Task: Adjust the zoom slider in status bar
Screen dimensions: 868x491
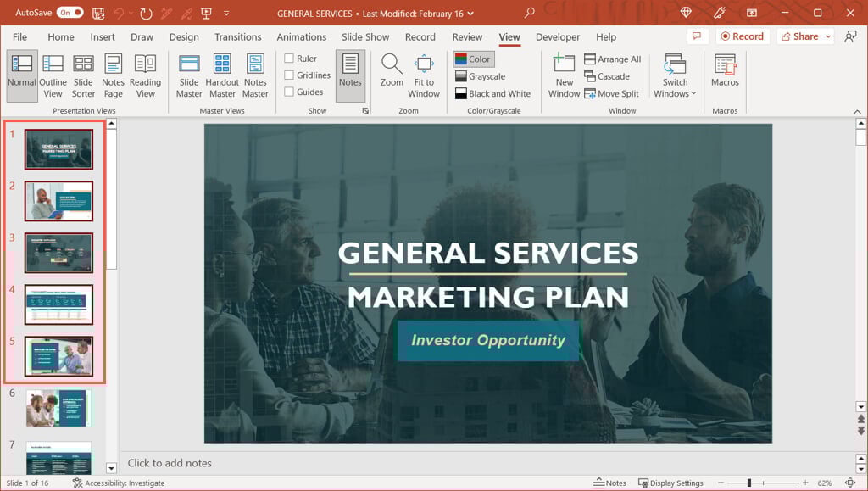Action: pos(749,483)
